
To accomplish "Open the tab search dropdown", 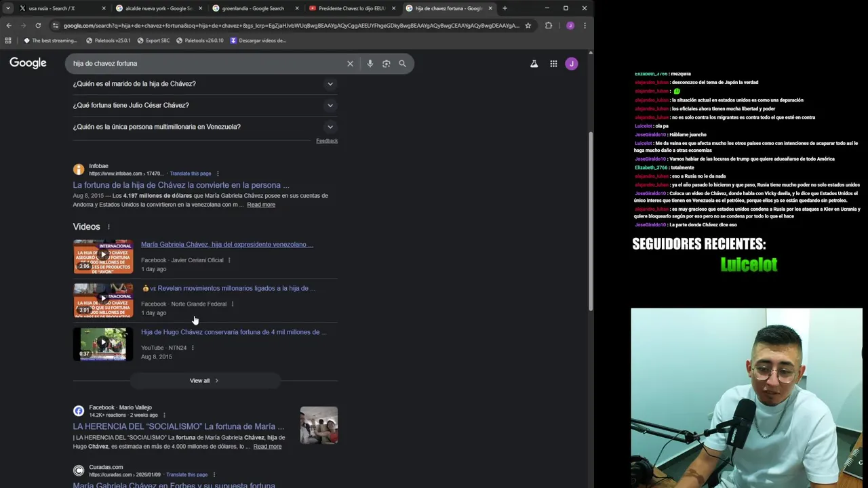I will click(x=8, y=8).
